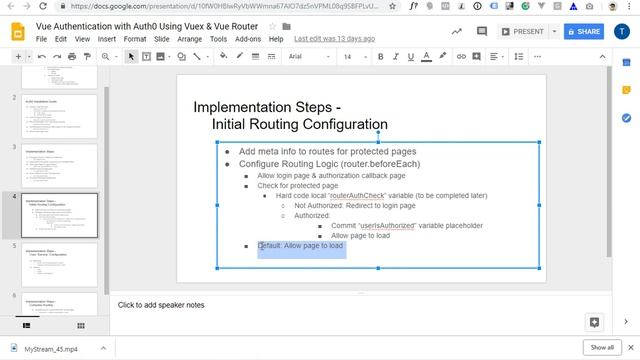Click the Insert image icon
The height and width of the screenshot is (360, 640).
(x=160, y=57)
